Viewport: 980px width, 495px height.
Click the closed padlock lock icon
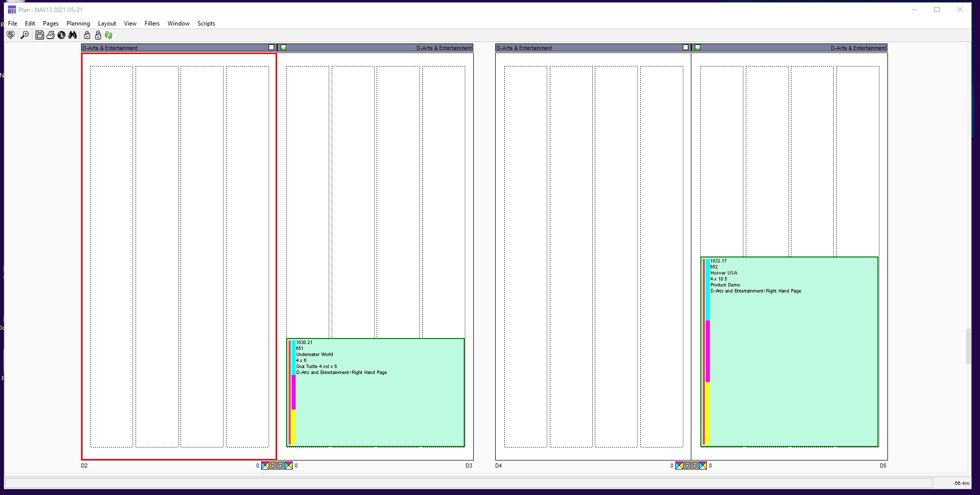[x=87, y=35]
